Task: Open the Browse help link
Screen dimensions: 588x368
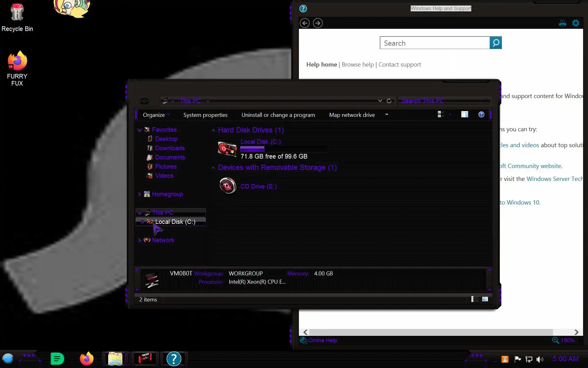Action: click(357, 64)
